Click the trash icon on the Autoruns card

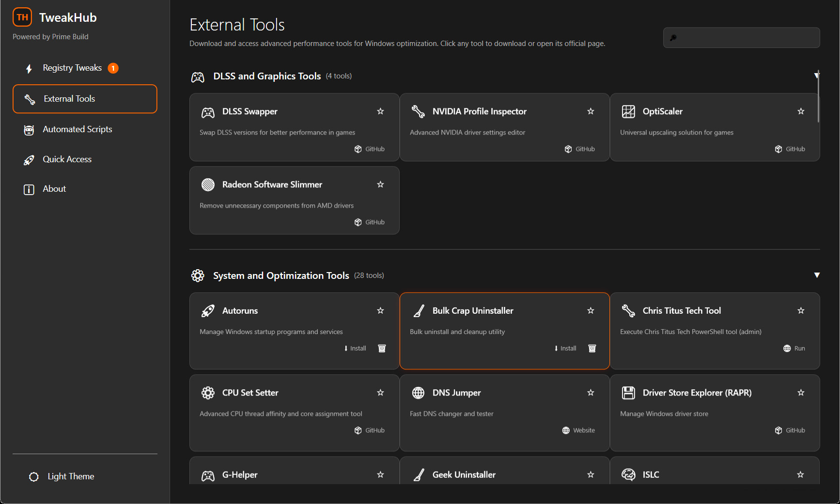(x=382, y=349)
